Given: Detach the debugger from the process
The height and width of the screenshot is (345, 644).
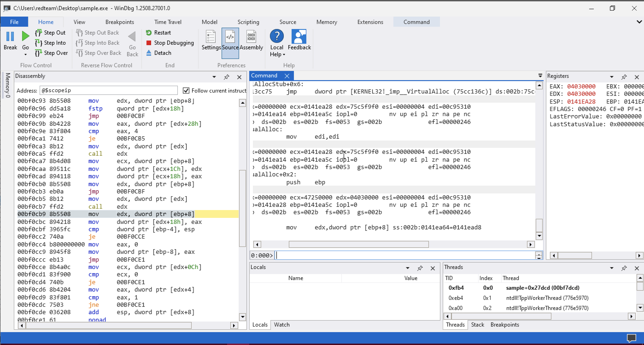Looking at the screenshot, I should [159, 53].
